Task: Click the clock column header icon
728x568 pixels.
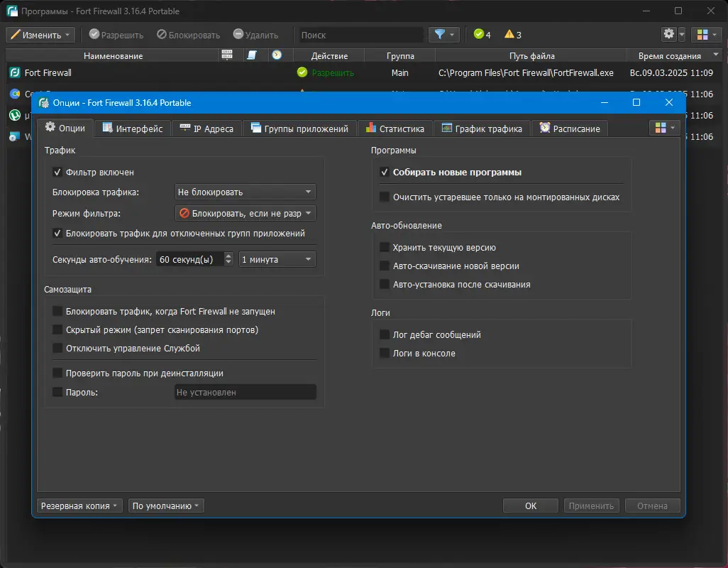Action: tap(277, 55)
